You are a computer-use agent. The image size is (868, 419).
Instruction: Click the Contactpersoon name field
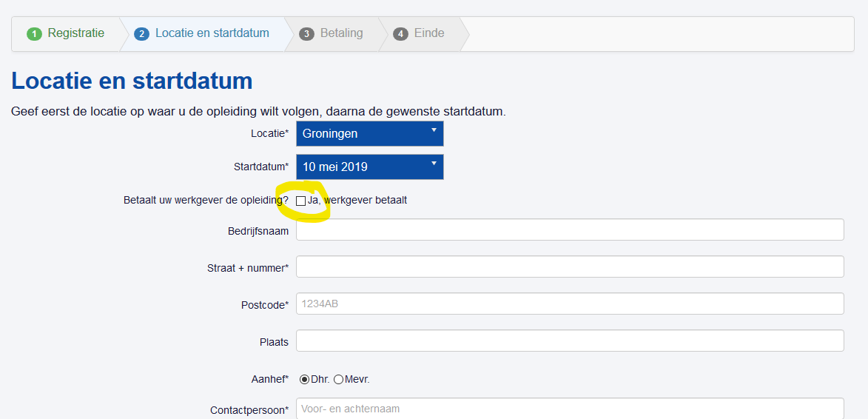570,409
